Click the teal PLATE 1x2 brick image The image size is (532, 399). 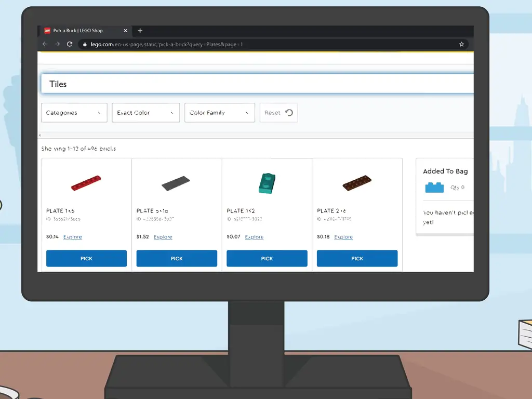[x=267, y=183]
